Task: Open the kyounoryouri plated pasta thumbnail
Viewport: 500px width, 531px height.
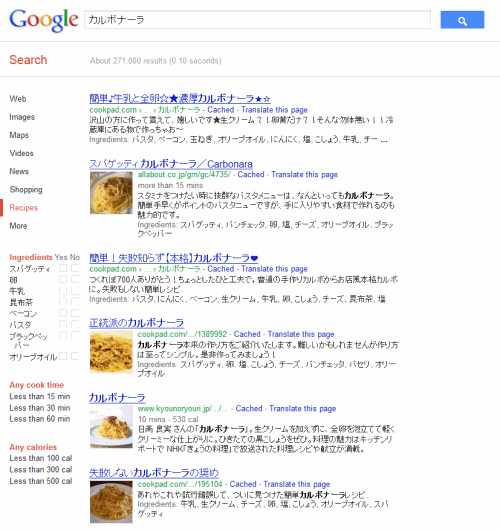Action: pyautogui.click(x=111, y=427)
